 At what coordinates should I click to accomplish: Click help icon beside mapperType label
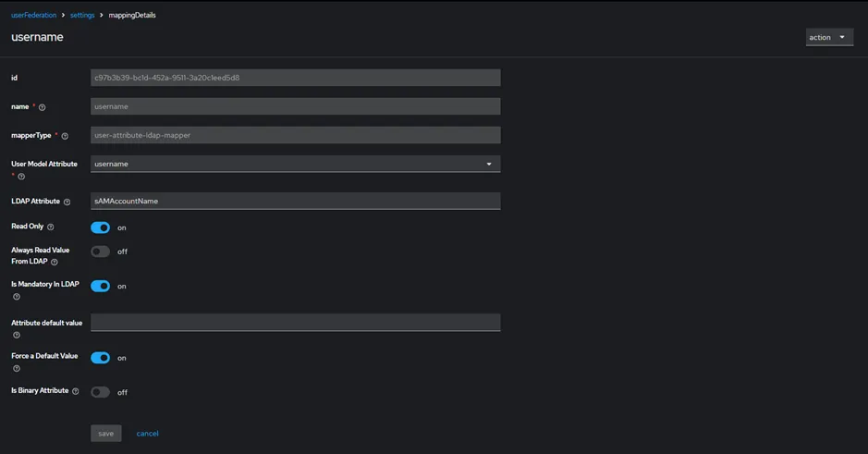point(65,136)
